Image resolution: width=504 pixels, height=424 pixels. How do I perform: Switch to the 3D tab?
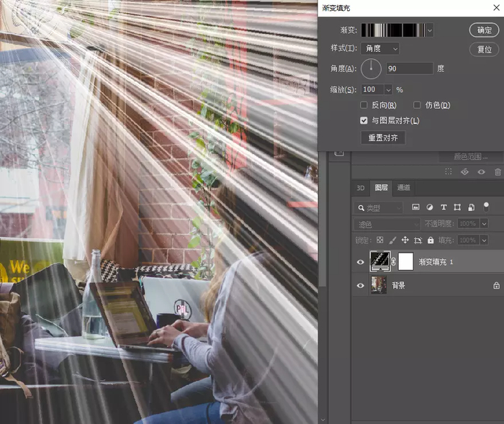(x=360, y=188)
